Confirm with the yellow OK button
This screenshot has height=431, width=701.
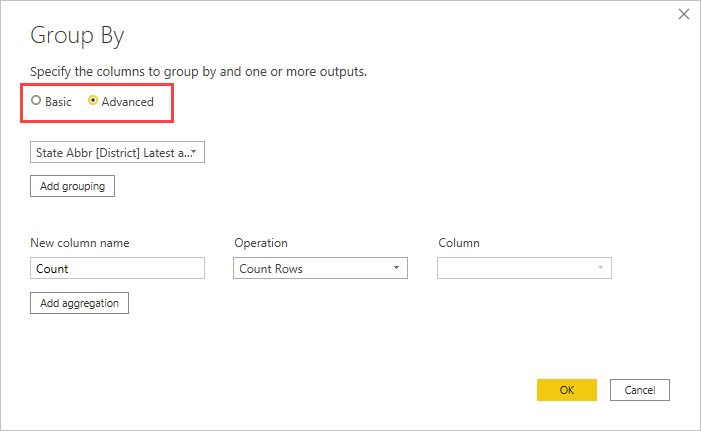click(566, 390)
